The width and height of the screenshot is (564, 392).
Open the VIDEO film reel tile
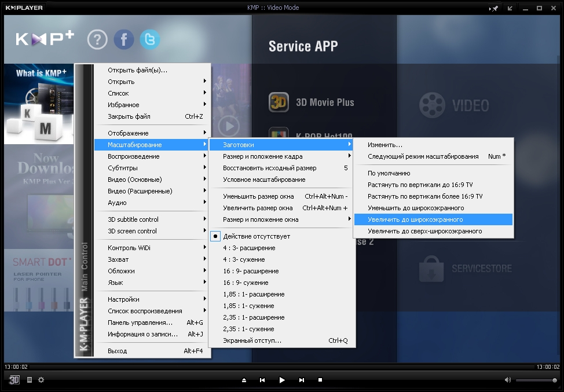pyautogui.click(x=454, y=105)
